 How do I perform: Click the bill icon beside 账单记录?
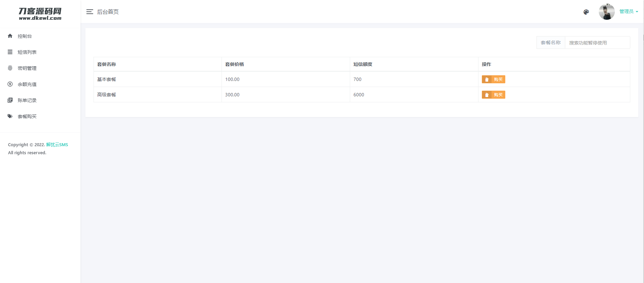tap(10, 100)
